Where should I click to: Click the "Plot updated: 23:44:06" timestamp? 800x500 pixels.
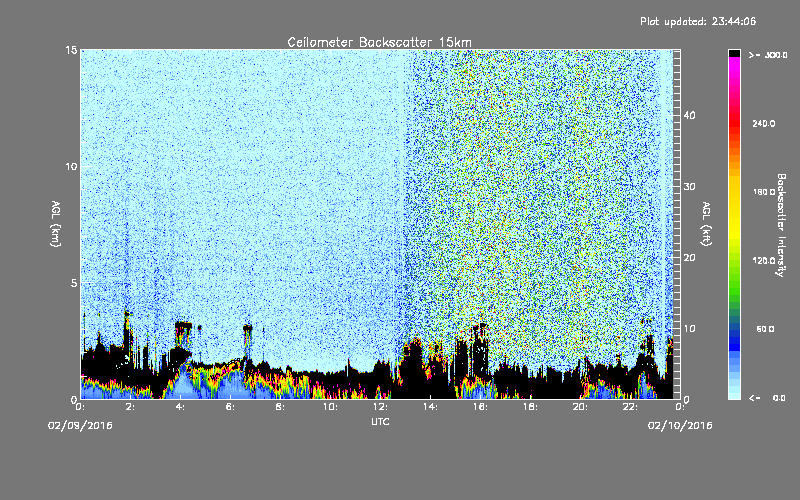coord(698,21)
